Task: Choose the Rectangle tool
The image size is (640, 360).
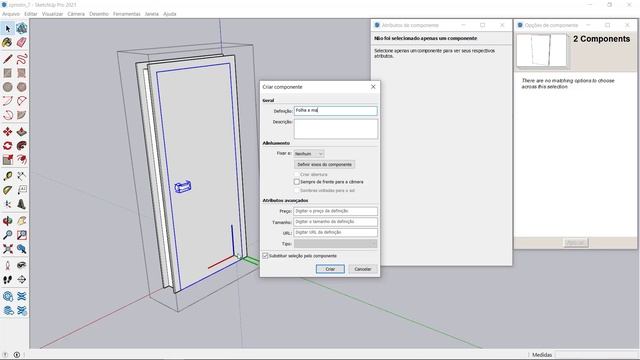Action: [8, 73]
